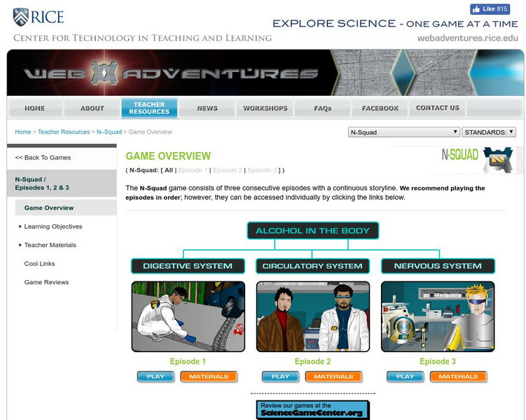The height and width of the screenshot is (420, 526).
Task: Select Game Overview in the sidebar
Action: [66, 208]
